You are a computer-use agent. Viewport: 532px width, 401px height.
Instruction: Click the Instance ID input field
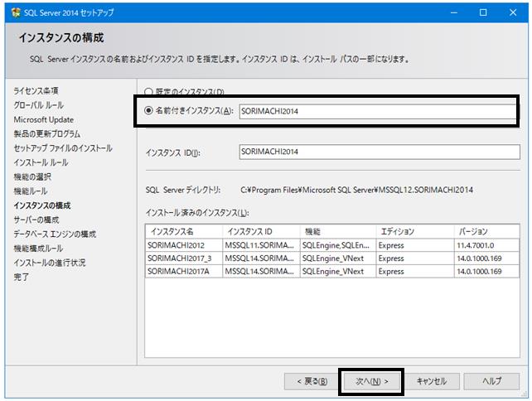tap(380, 152)
